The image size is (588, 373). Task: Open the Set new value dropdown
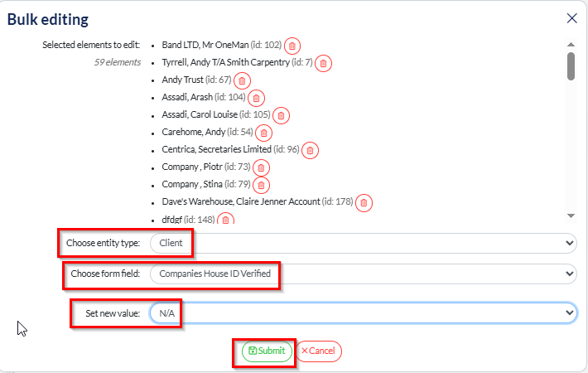[x=363, y=313]
